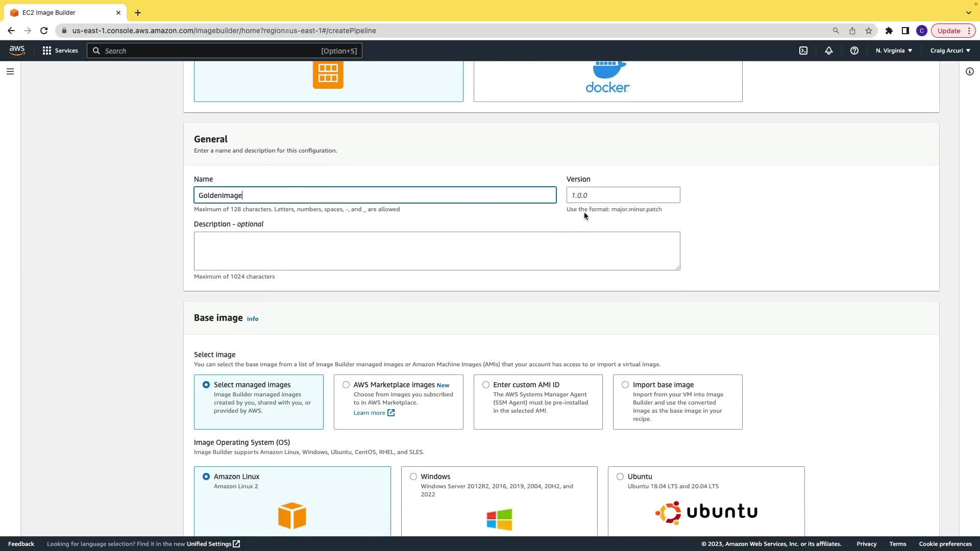Click into the Version input field
Viewport: 980px width, 551px height.
pyautogui.click(x=623, y=195)
